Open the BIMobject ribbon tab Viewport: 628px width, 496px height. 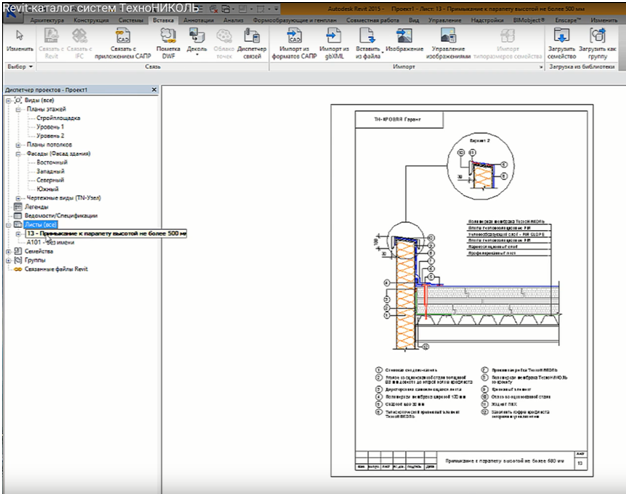(x=529, y=20)
